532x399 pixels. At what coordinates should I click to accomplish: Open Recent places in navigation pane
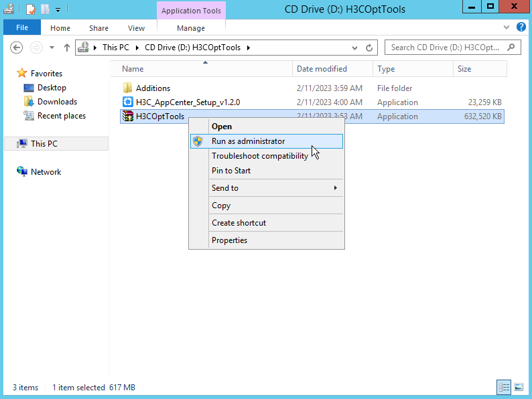[x=62, y=116]
